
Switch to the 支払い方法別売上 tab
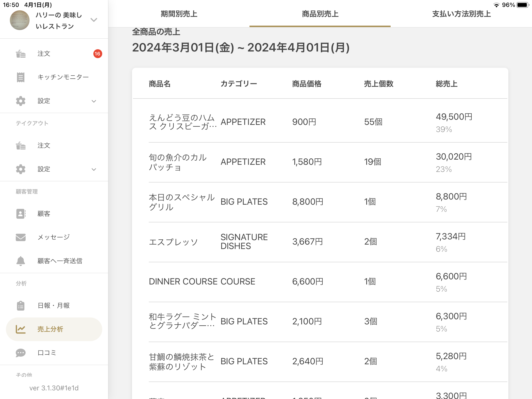[461, 14]
